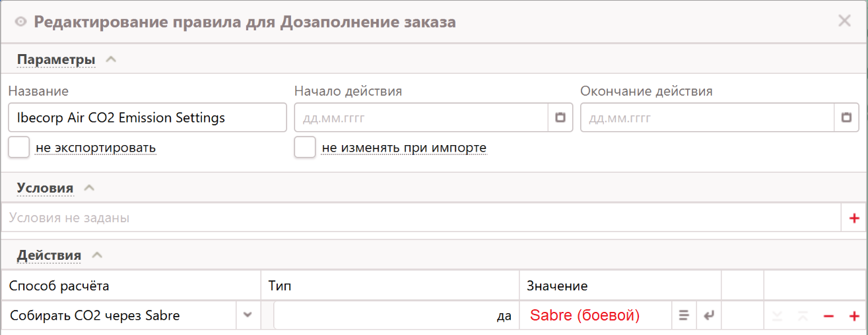Open calendar for Начало действия date
868x335 pixels.
pyautogui.click(x=560, y=118)
